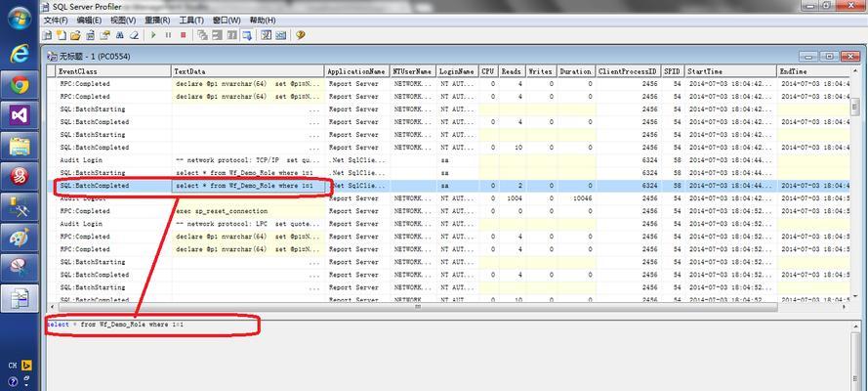Viewport: 868px width, 391px height.
Task: Clear the trace window with eraser icon
Action: click(x=134, y=35)
